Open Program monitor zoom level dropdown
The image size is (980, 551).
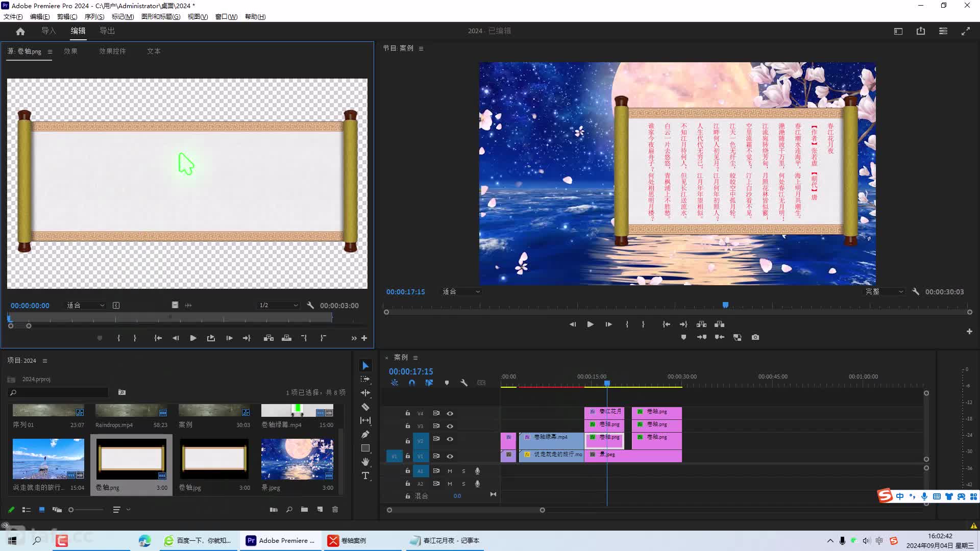pos(461,292)
